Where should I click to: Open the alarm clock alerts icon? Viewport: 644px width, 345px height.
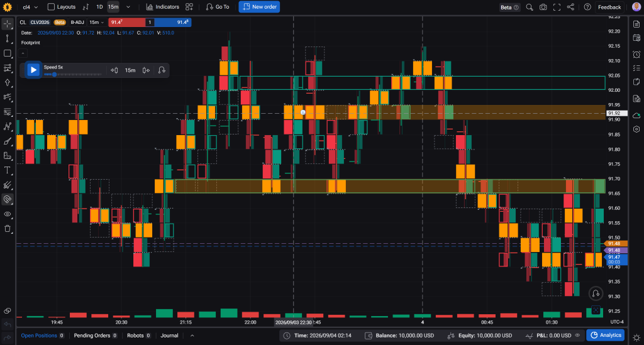click(636, 54)
